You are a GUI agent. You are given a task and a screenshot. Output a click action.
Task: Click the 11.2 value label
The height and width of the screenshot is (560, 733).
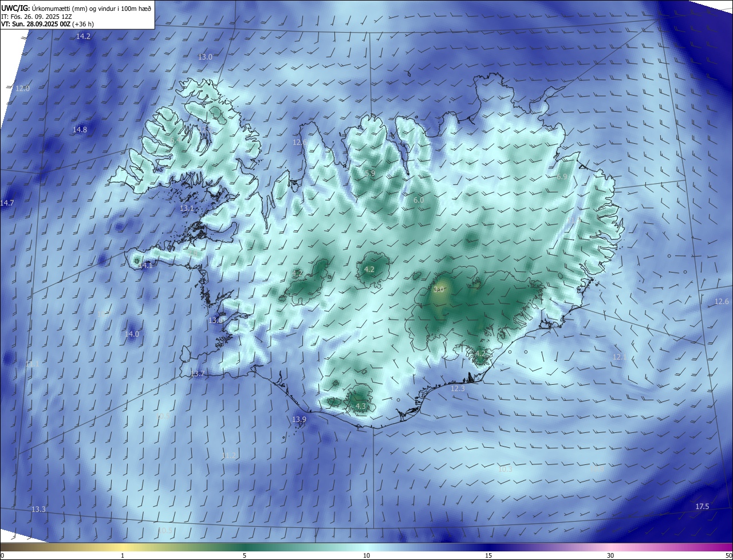tap(228, 455)
